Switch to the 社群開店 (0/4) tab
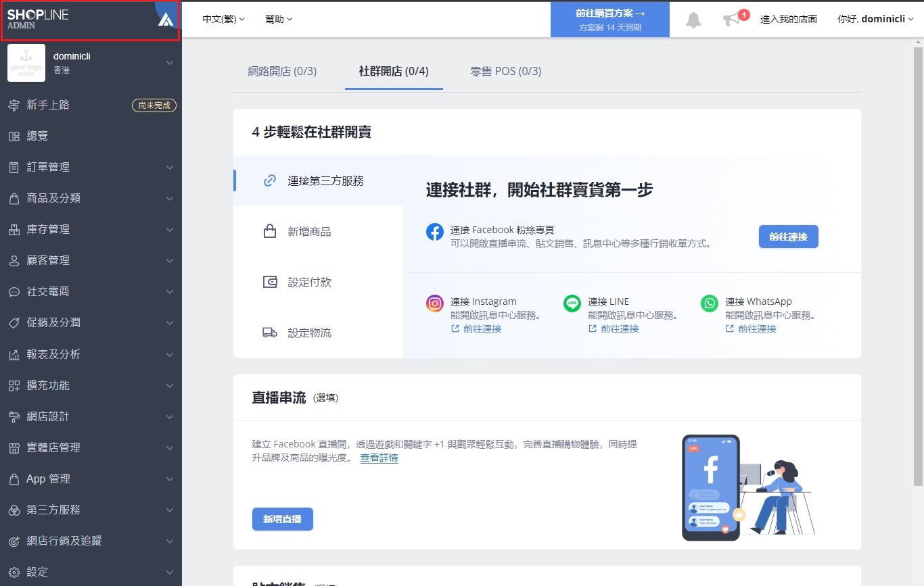This screenshot has width=924, height=586. coord(394,71)
